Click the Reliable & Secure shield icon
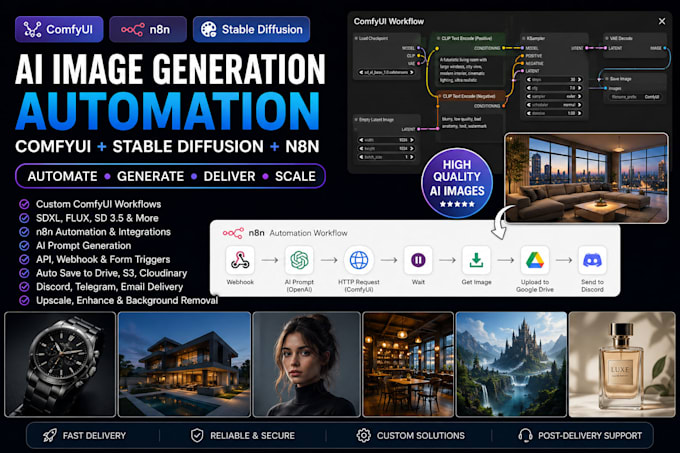The image size is (680, 453). click(197, 435)
